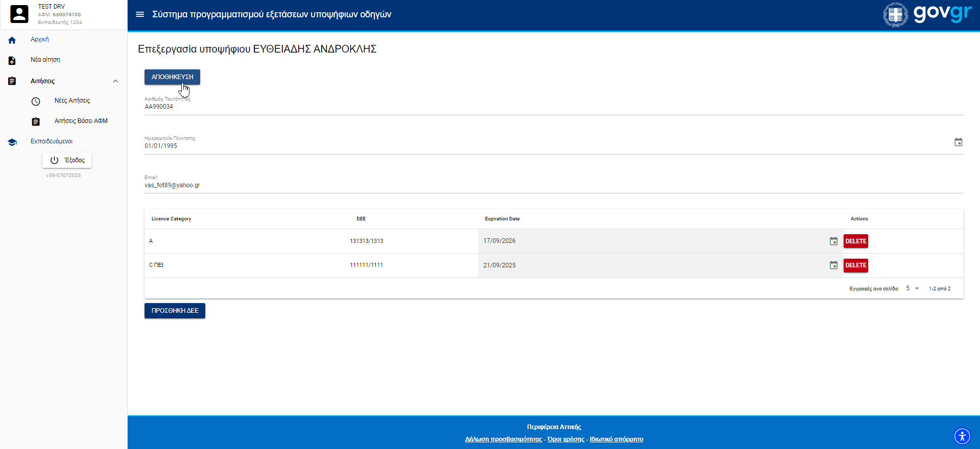Click the govgr logo
Image resolution: width=980 pixels, height=449 pixels.
(x=927, y=14)
